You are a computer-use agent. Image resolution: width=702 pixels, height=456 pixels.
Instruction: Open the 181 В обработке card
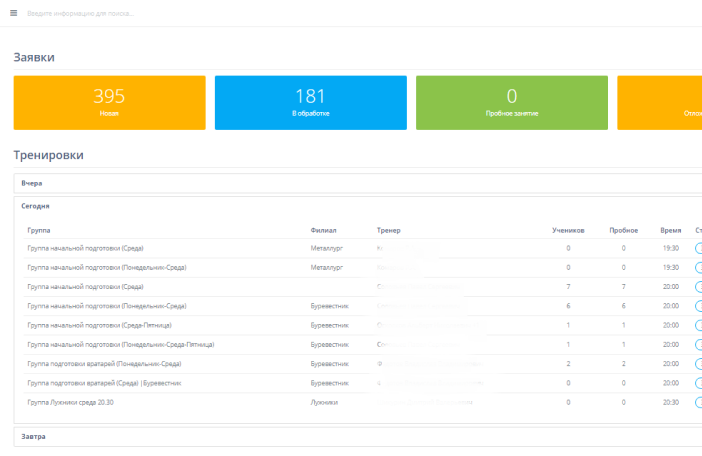pos(310,103)
